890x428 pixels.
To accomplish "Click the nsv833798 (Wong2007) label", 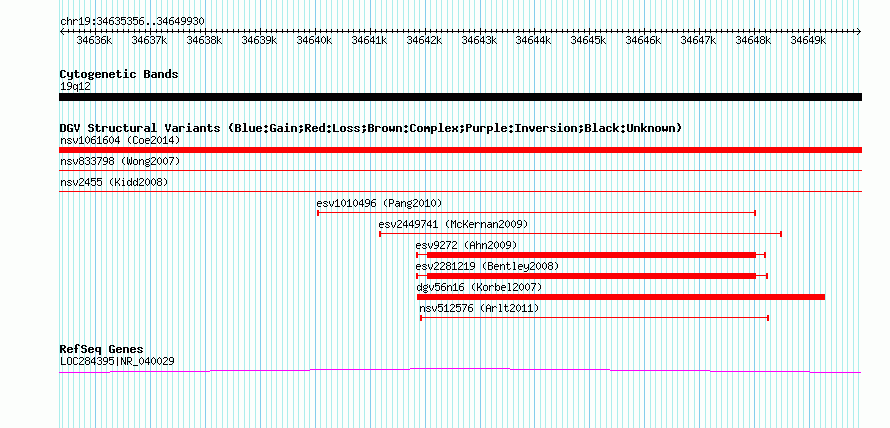I will 120,162.
